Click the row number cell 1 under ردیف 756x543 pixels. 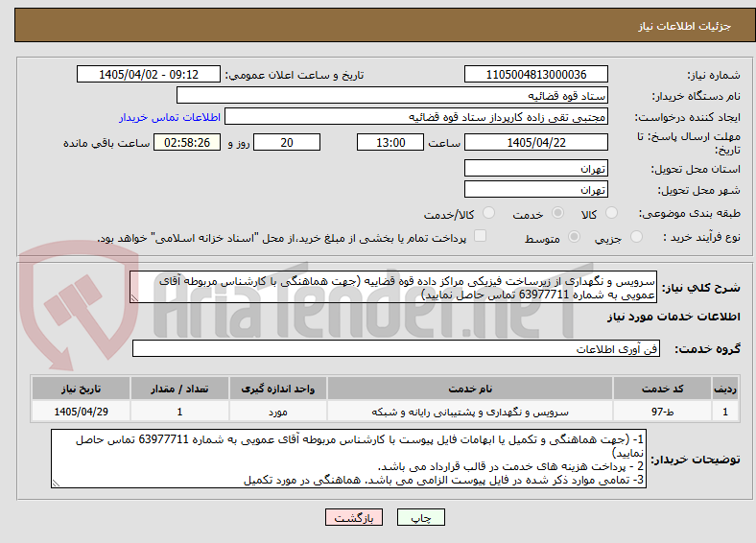[725, 412]
